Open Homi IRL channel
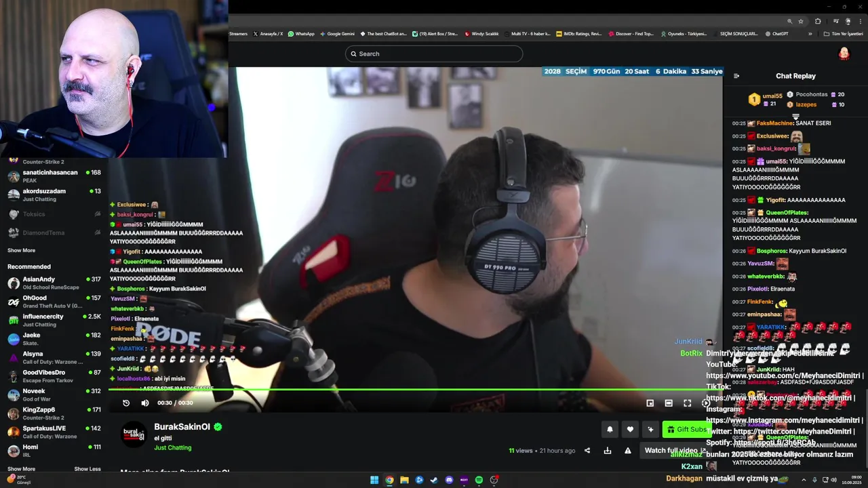The image size is (868, 488). pos(54,451)
